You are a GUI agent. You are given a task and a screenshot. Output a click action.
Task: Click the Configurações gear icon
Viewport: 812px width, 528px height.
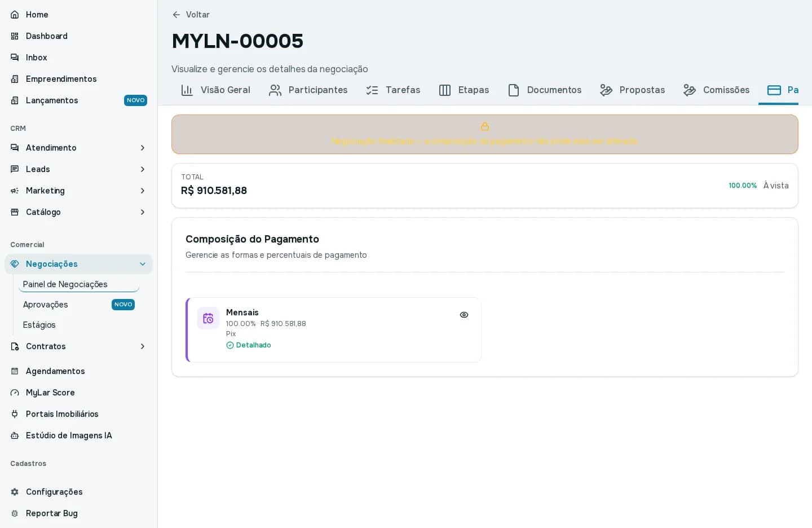[x=15, y=492]
